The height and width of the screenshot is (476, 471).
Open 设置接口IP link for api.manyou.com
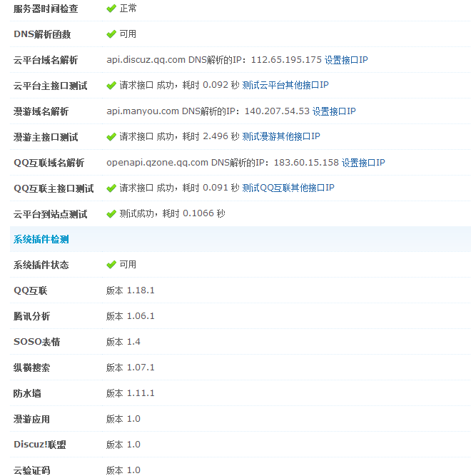(x=334, y=111)
